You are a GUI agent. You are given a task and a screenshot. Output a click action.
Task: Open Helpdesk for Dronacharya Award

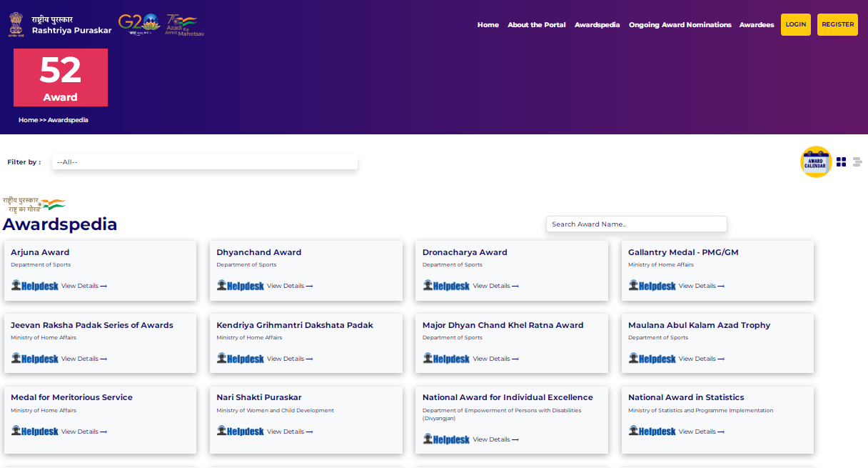pos(446,286)
